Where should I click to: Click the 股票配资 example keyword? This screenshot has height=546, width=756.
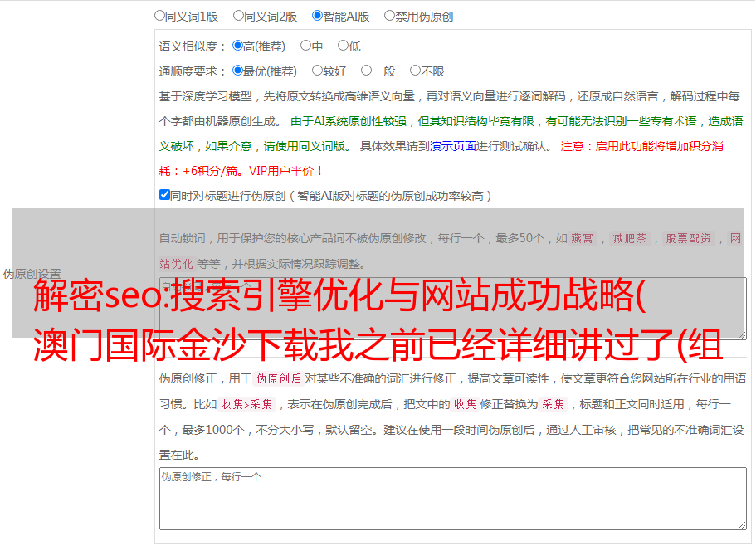tap(688, 238)
